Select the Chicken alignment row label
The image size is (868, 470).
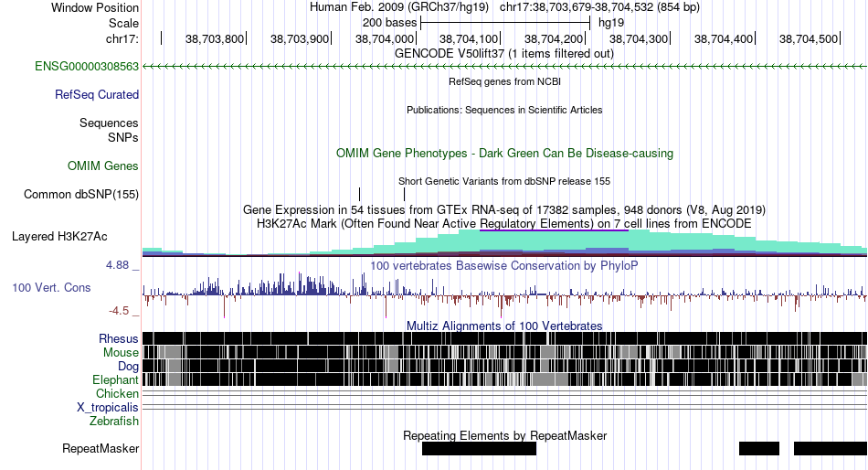click(x=117, y=393)
